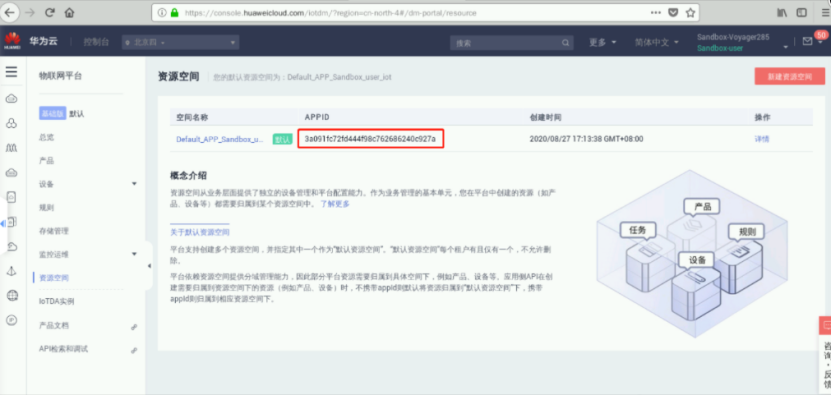Click the creation time 2020/08/27 17:13:38

pyautogui.click(x=586, y=139)
